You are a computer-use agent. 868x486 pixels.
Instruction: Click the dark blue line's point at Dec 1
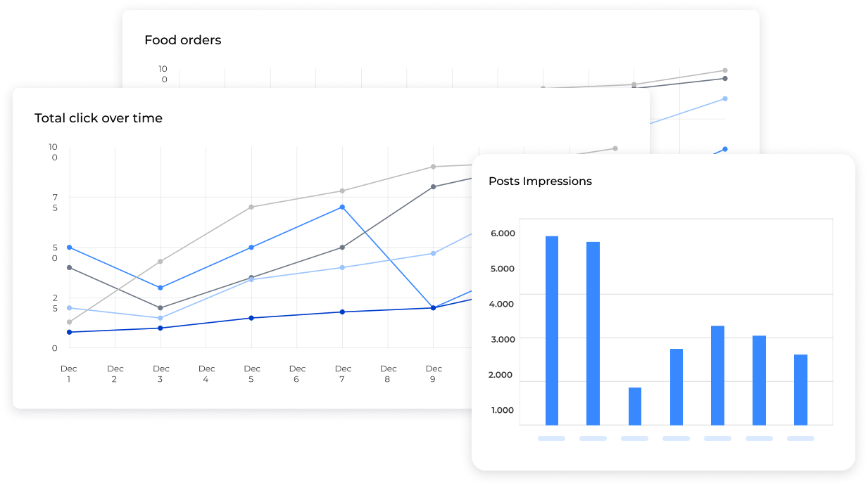tap(69, 332)
